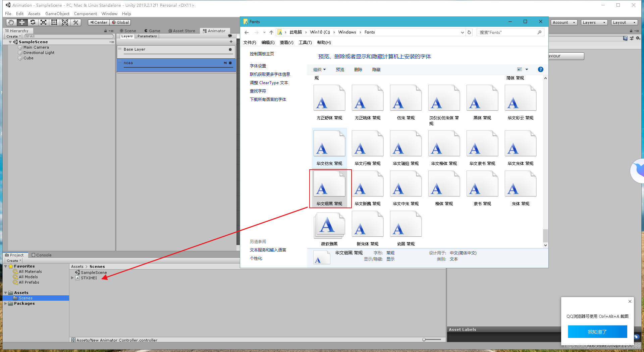Screen dimensions: 644x352
Task: Open Base Layer settings gear
Action: point(230,49)
